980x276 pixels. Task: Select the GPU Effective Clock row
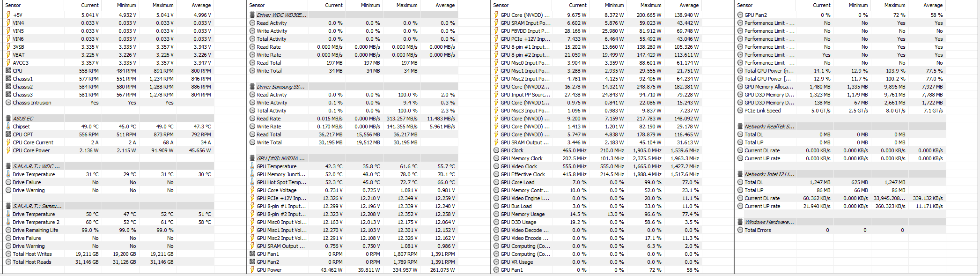pyautogui.click(x=523, y=174)
